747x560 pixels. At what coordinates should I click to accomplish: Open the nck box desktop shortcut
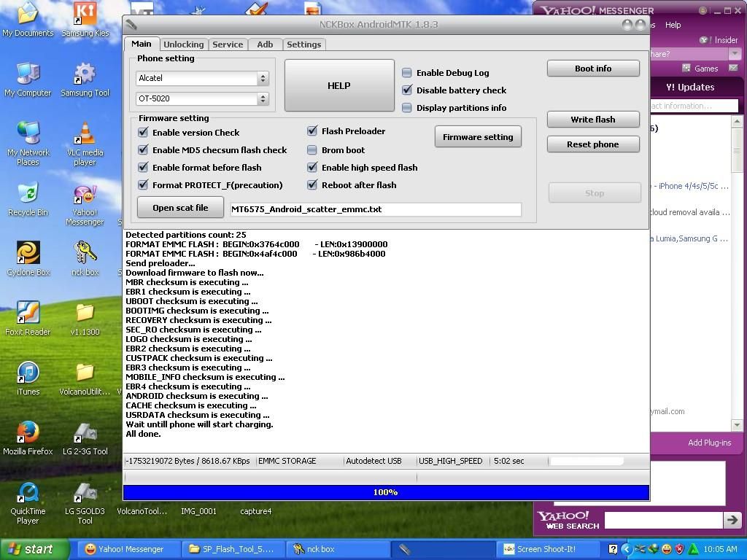coord(85,255)
